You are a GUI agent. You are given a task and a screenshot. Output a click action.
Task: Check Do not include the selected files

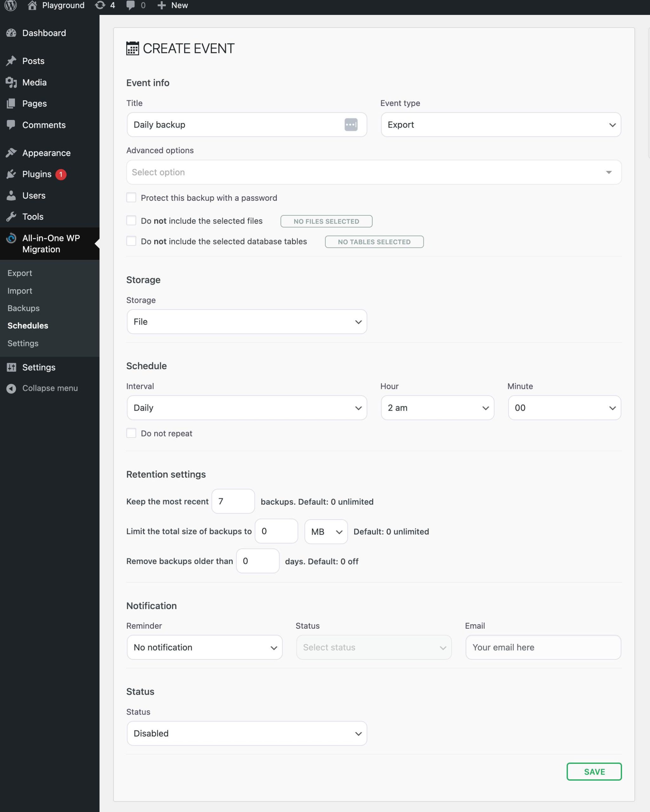coord(131,221)
